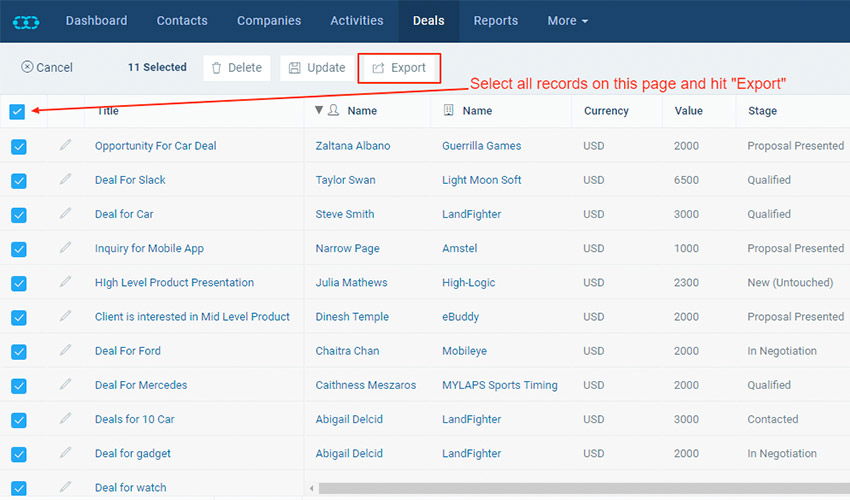Open the Contacts tab
The width and height of the screenshot is (850, 500).
[x=182, y=21]
